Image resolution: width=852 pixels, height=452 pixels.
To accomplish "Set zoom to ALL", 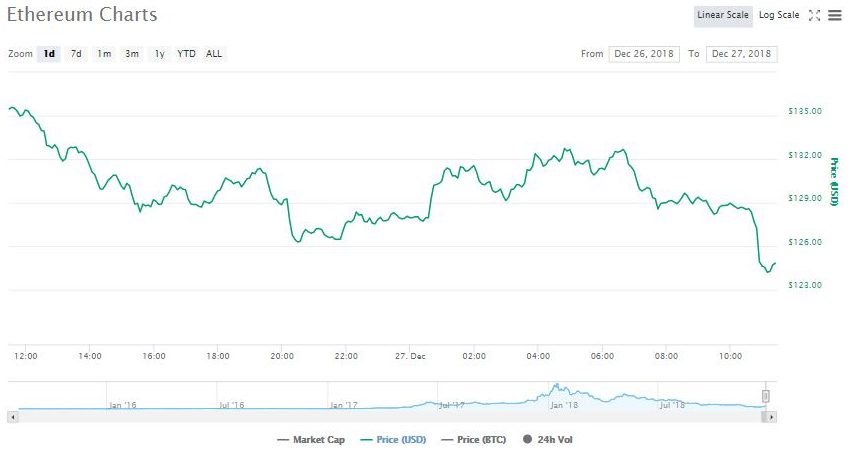I will [x=214, y=54].
